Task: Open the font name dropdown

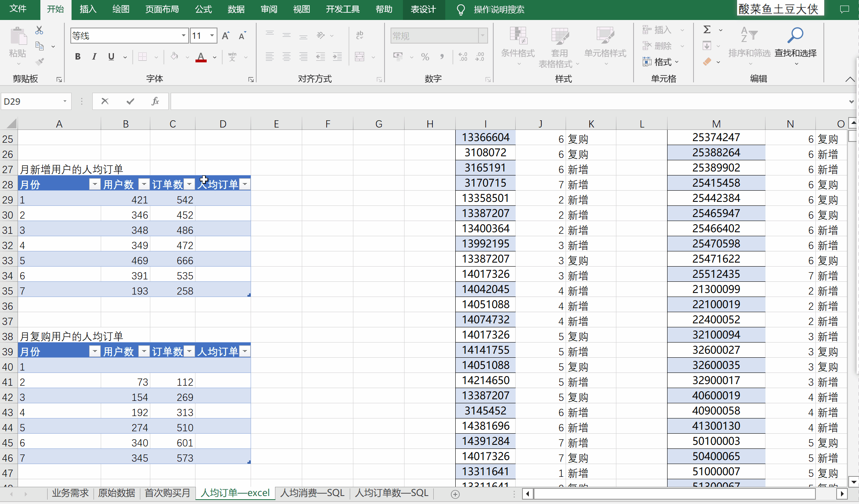Action: click(x=183, y=36)
